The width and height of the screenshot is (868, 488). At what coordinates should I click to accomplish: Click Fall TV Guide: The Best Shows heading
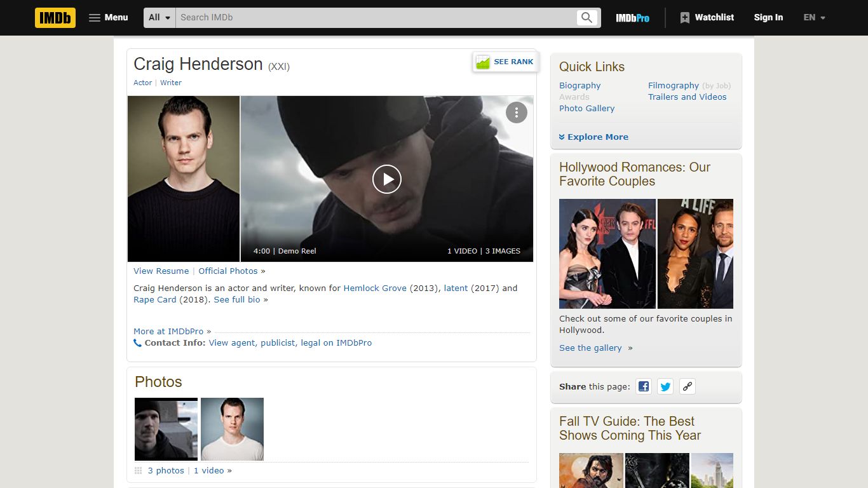click(630, 428)
